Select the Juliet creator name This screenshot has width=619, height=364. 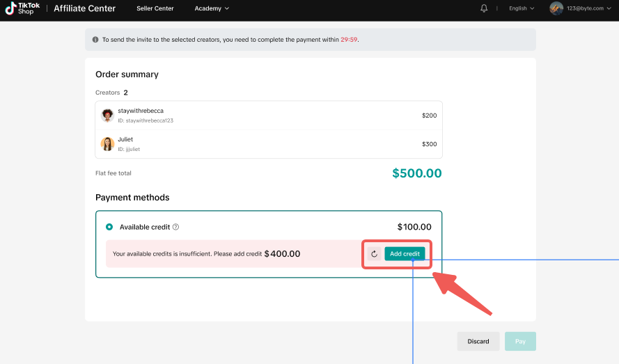(125, 139)
